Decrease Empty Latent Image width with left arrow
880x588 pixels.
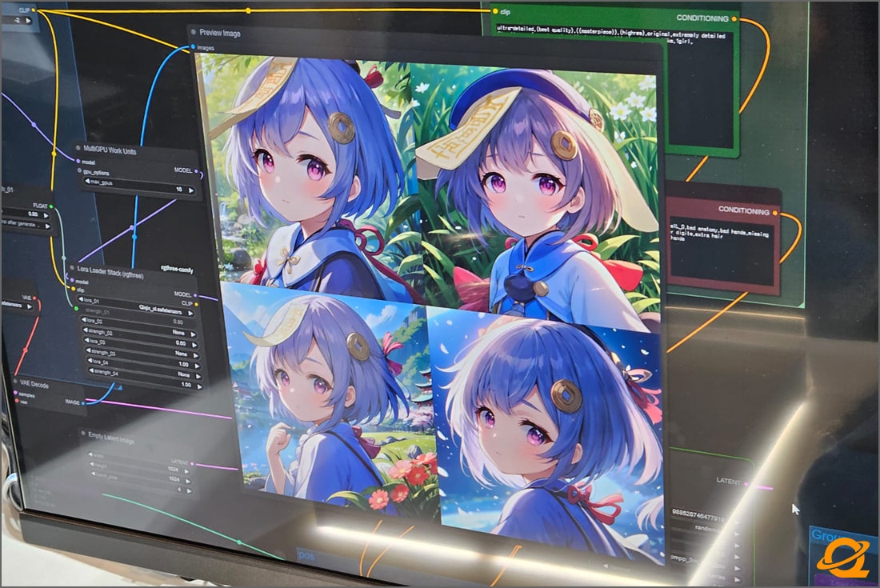[x=90, y=454]
